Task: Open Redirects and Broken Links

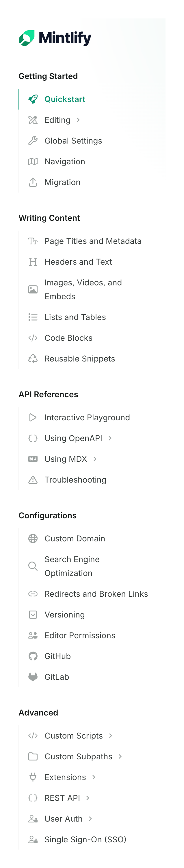Action: [96, 594]
